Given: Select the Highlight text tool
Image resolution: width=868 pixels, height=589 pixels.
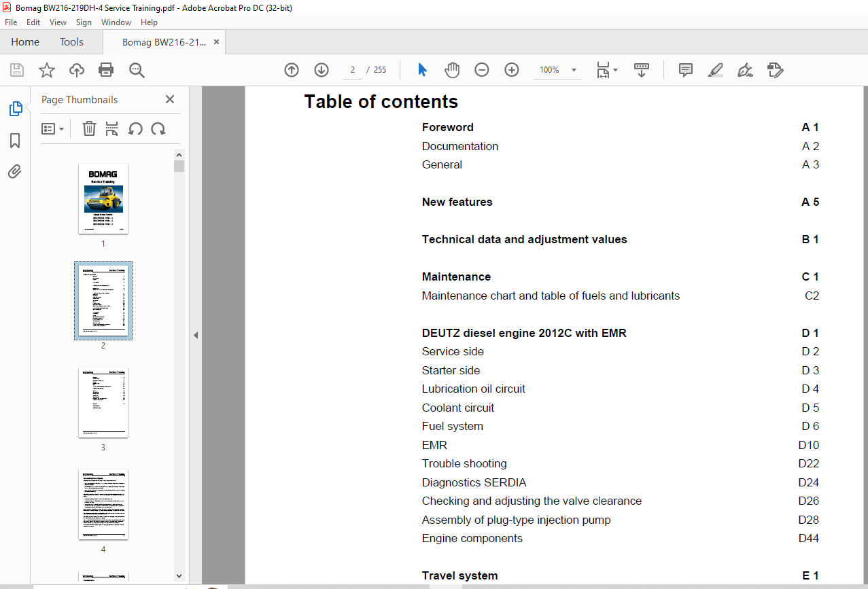Looking at the screenshot, I should (x=716, y=70).
